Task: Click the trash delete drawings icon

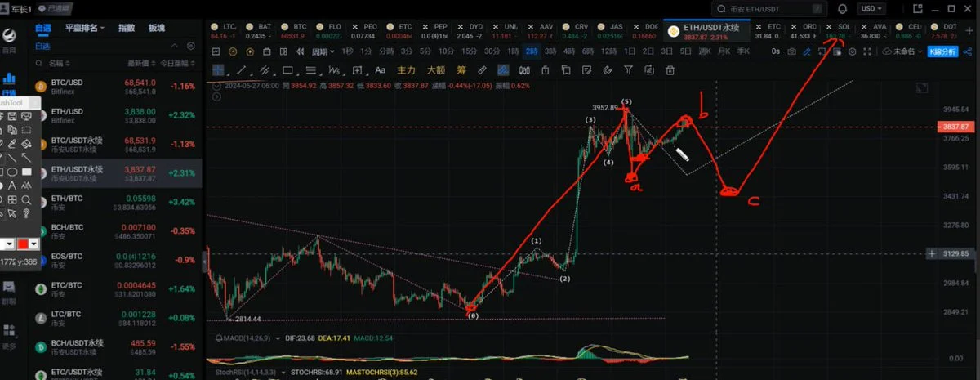Action: [670, 70]
